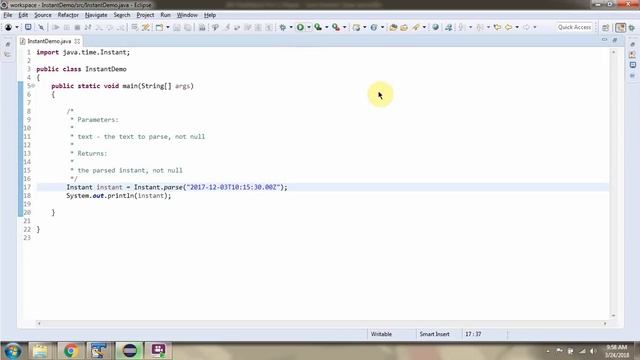Open the dropdown beside New Java Class
Screen dimensions: 640x360
point(382,27)
